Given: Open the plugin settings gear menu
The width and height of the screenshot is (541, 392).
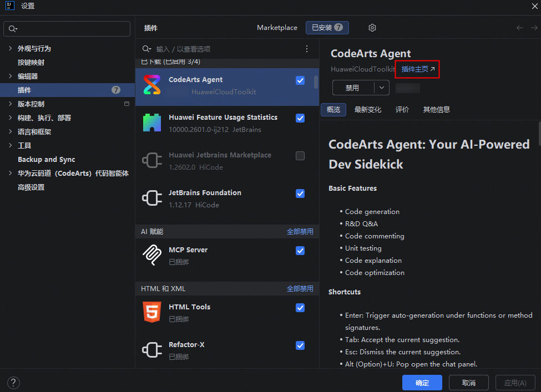Looking at the screenshot, I should (372, 28).
